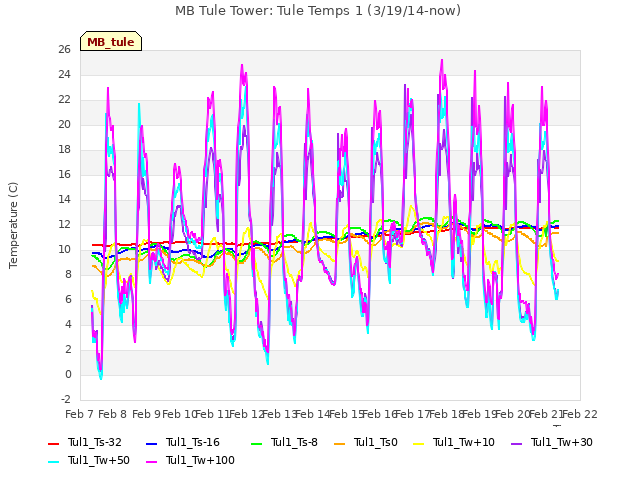Click the Feb 17 x-axis tick label
This screenshot has height=480, width=640.
413,414
